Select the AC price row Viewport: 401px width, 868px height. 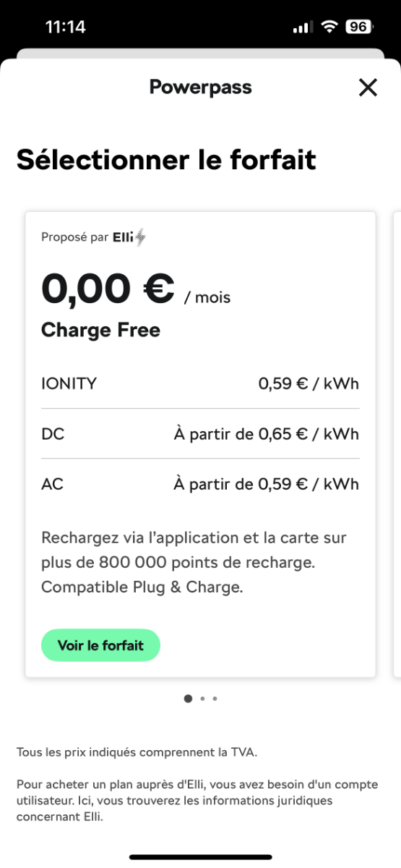click(x=200, y=484)
